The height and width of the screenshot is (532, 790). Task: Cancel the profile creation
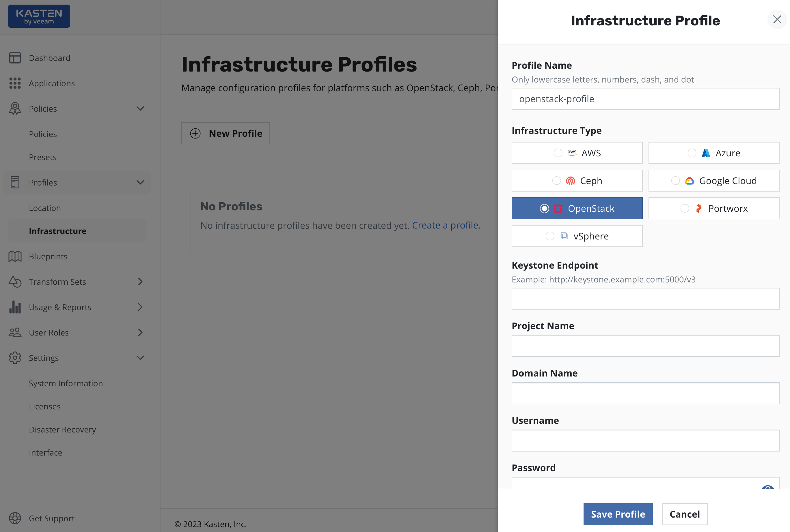(x=684, y=514)
